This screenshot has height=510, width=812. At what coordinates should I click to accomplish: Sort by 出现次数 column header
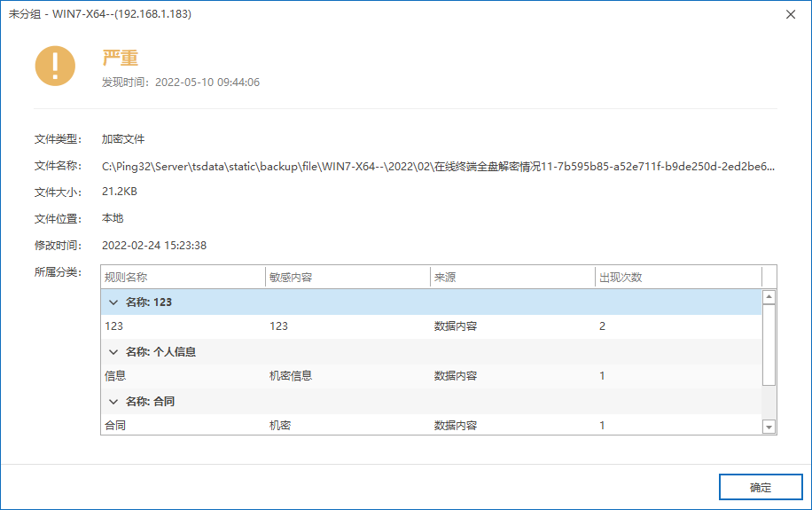click(678, 278)
